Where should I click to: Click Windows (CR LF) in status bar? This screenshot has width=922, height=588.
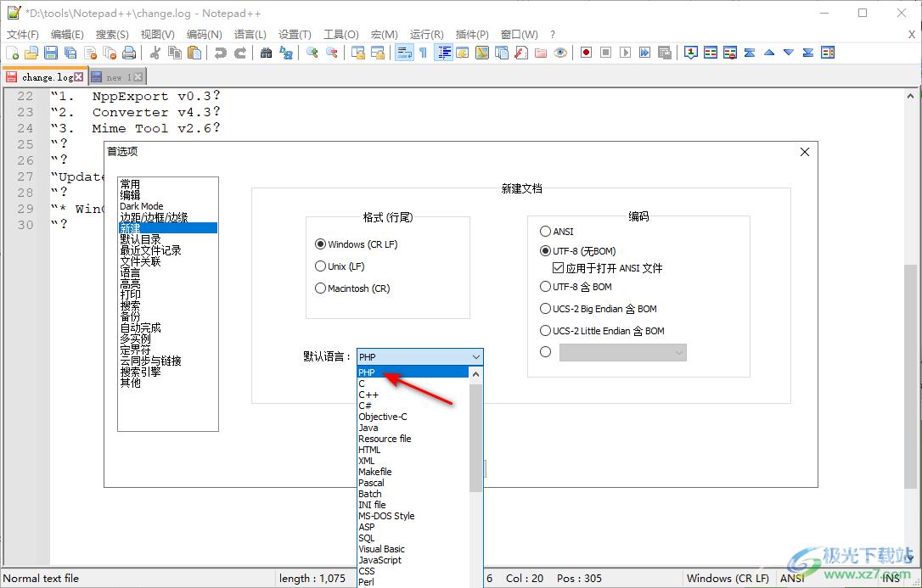pos(728,579)
